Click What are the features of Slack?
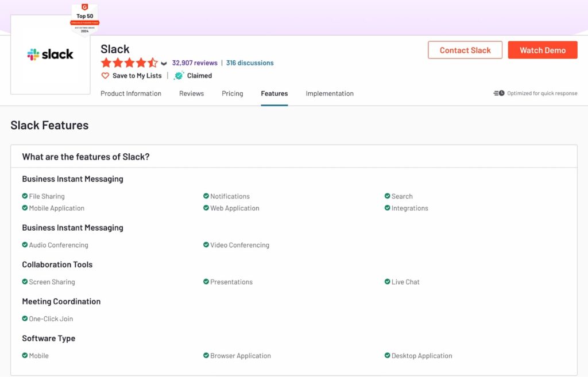 tap(86, 157)
